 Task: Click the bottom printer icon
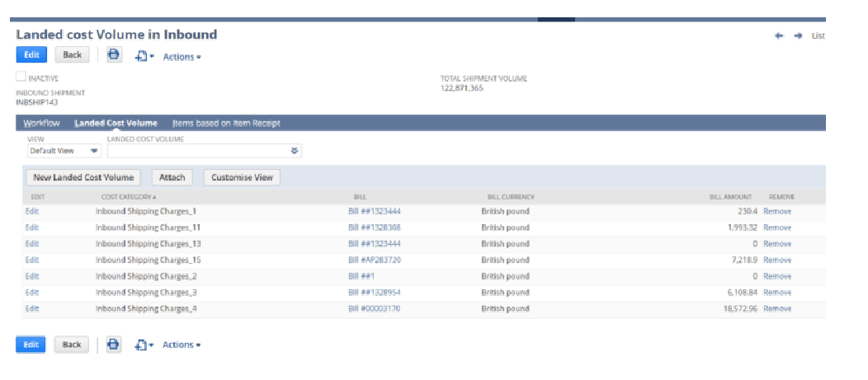coord(114,345)
